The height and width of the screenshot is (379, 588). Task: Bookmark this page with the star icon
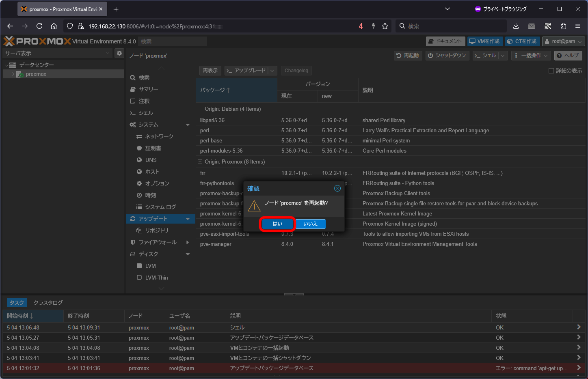click(385, 26)
